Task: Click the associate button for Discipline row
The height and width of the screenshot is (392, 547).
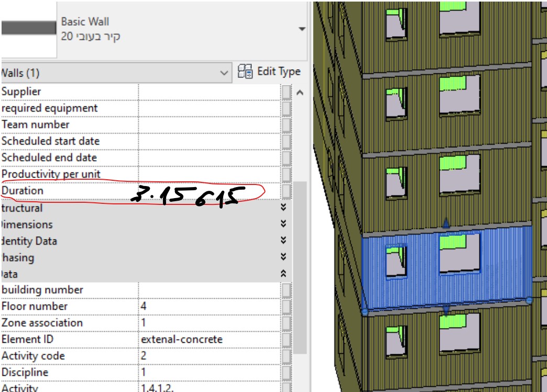Action: coord(287,373)
